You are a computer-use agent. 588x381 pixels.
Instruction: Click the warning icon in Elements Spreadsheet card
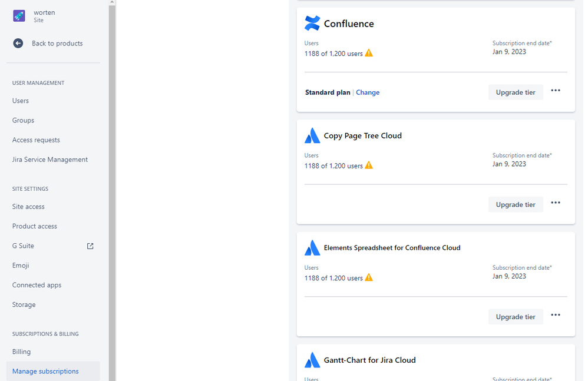369,277
